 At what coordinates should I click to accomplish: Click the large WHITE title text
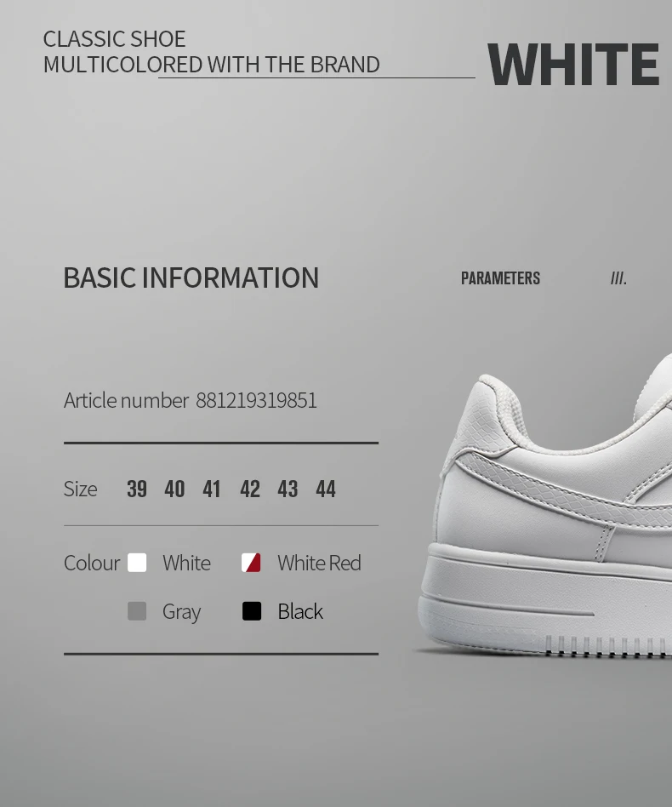[x=573, y=65]
